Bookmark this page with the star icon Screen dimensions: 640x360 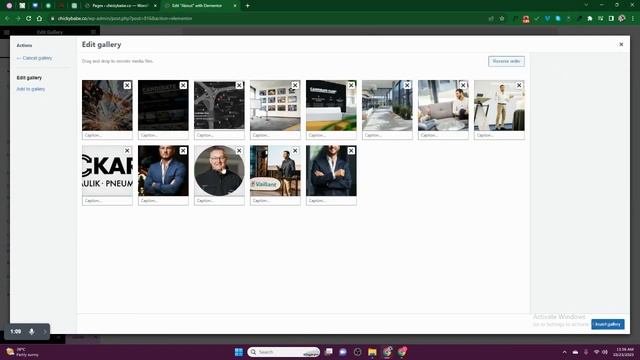(x=502, y=18)
